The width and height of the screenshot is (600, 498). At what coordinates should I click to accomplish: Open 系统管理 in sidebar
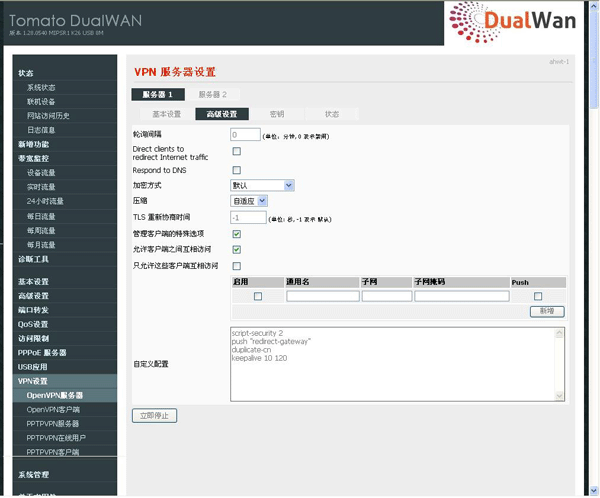[34, 475]
